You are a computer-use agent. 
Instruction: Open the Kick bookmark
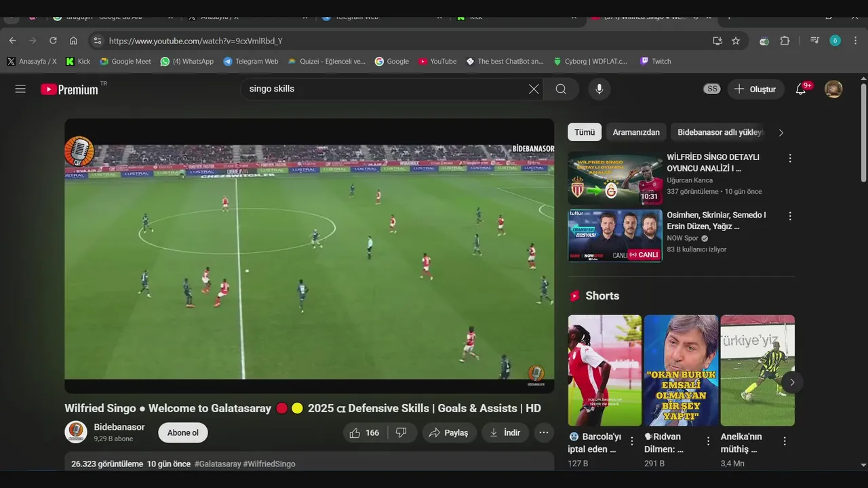[x=78, y=61]
